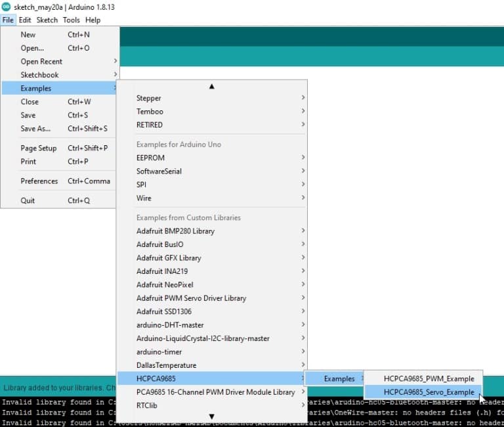Screen dimensions: 504x427
Task: Open Preferences from File menu
Action: click(39, 181)
